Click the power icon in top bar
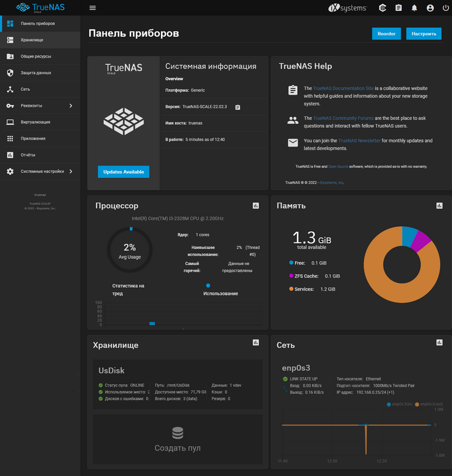Image resolution: width=452 pixels, height=476 pixels. coord(446,8)
